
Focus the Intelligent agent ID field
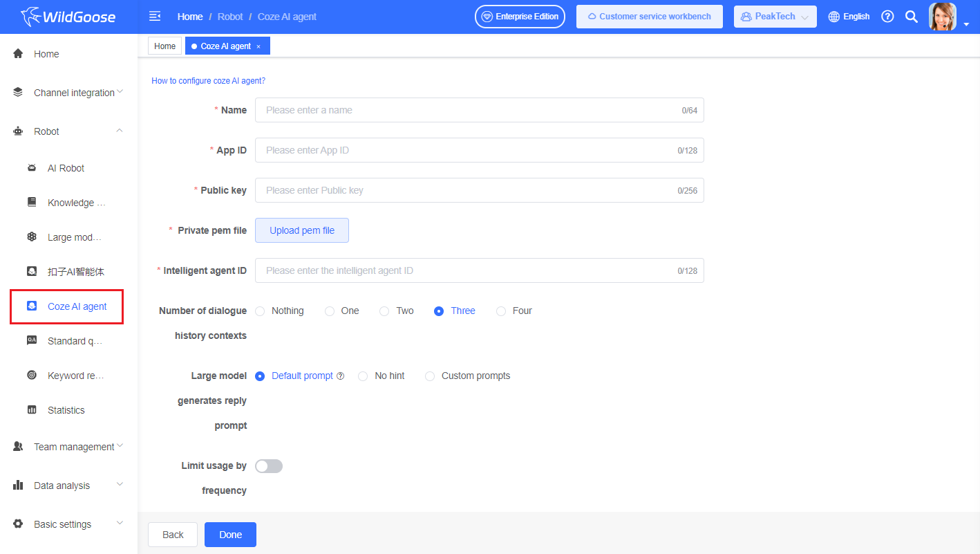click(480, 270)
